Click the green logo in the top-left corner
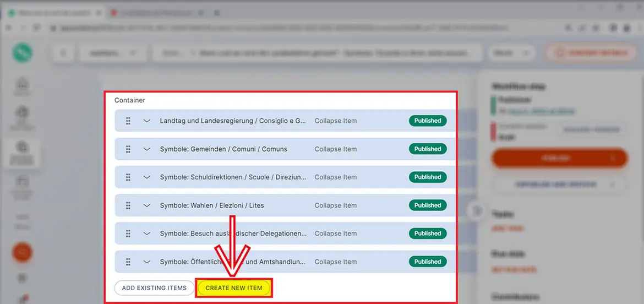Viewport: 644px width, 304px height. [23, 53]
